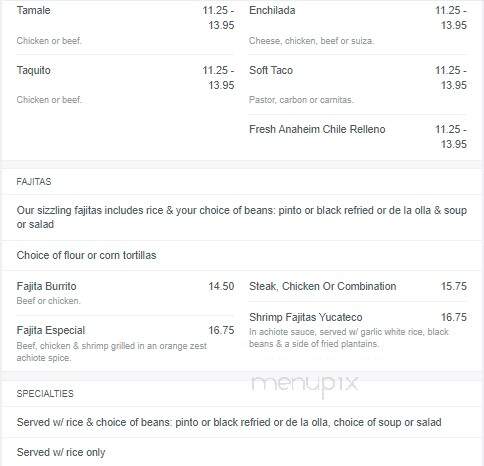Click Pastor, carbon or carnitas description
Viewport: 484px width, 466px height.
301,100
